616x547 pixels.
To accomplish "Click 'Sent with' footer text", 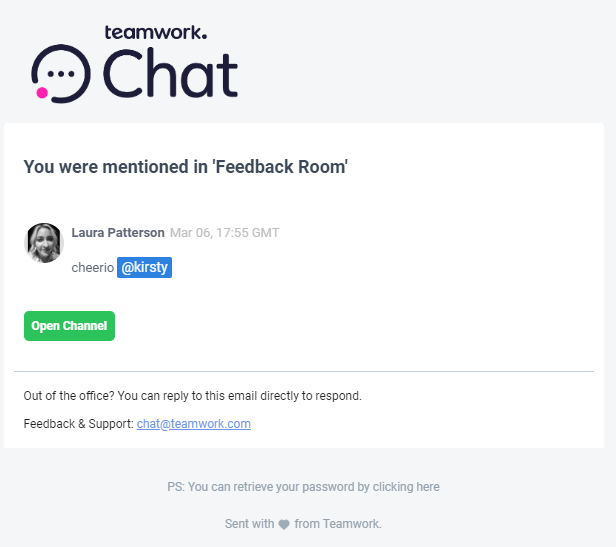I will pyautogui.click(x=249, y=524).
